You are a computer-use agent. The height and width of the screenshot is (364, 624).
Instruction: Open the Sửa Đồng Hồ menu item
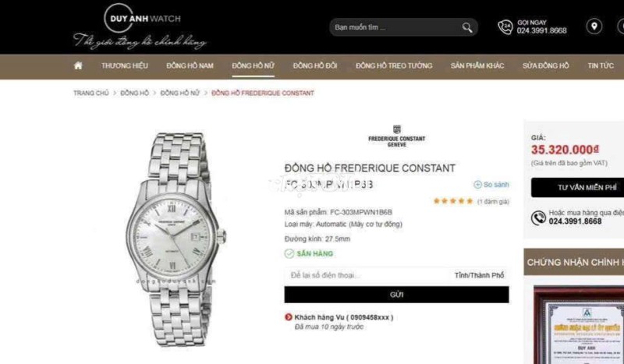545,65
